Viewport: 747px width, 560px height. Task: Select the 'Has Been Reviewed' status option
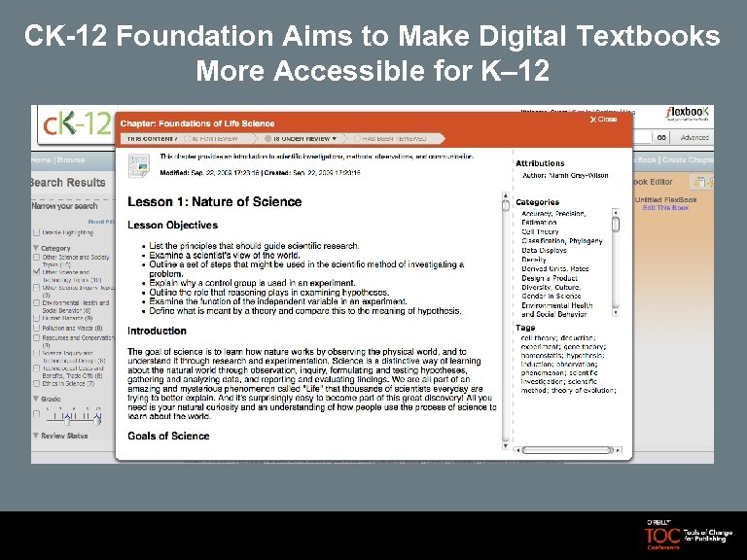391,139
